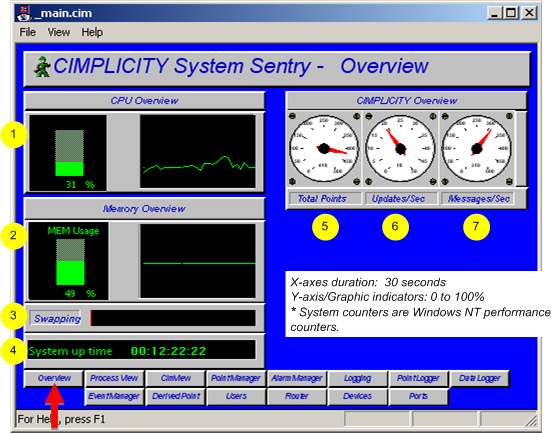Click the 49 % memory value
This screenshot has height=433, width=558.
coord(80,294)
